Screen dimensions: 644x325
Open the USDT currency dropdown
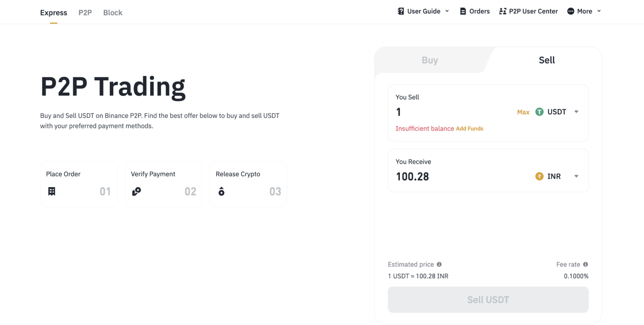(x=576, y=112)
